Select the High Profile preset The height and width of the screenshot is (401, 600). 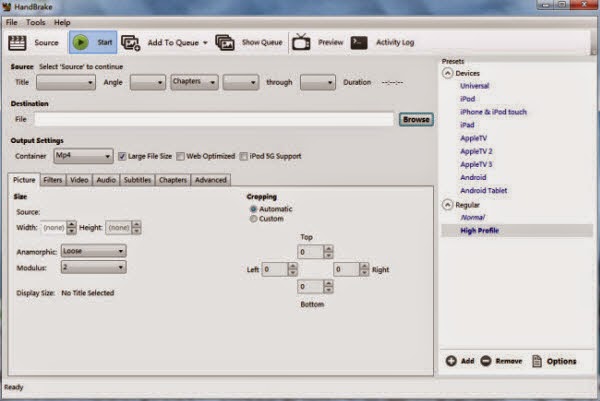[479, 230]
